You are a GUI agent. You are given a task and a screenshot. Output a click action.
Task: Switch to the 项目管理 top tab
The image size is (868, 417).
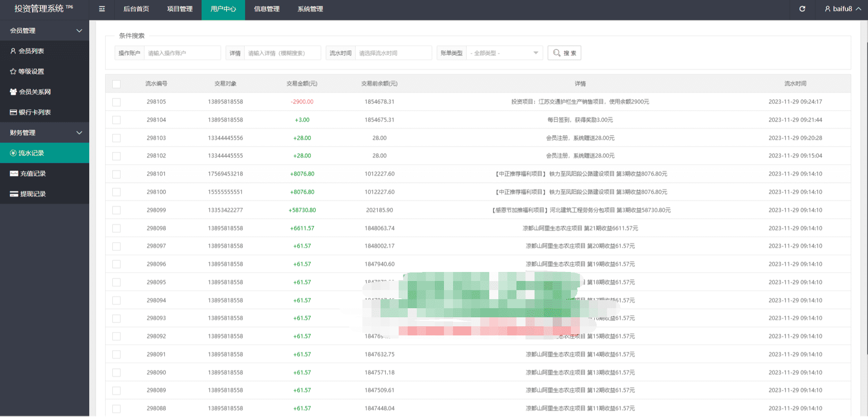tap(179, 9)
